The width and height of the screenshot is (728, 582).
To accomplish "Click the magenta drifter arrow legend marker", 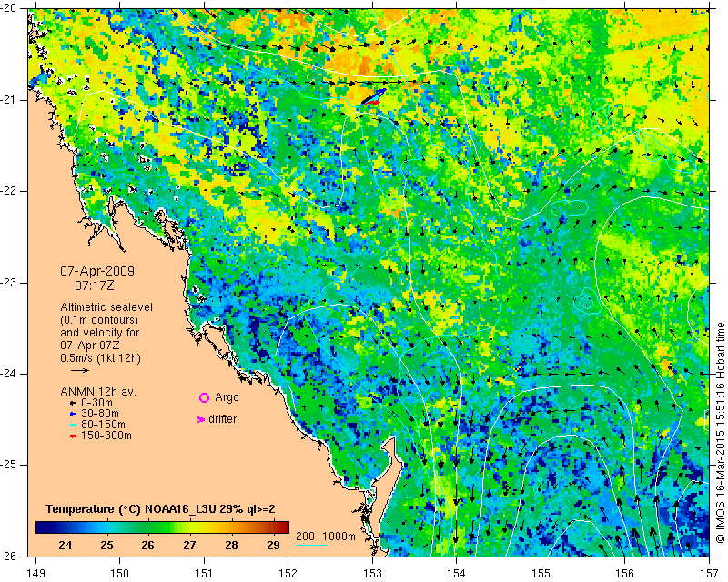I will coord(201,419).
